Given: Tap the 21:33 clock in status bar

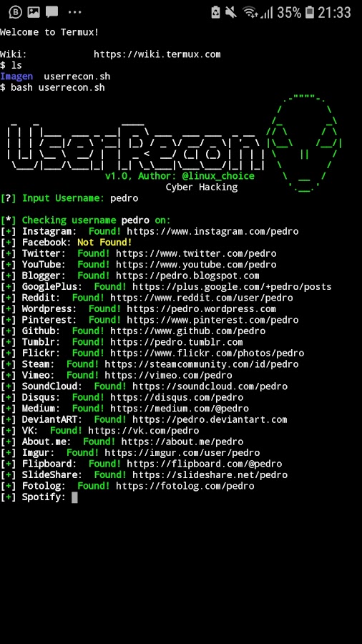Looking at the screenshot, I should point(335,12).
